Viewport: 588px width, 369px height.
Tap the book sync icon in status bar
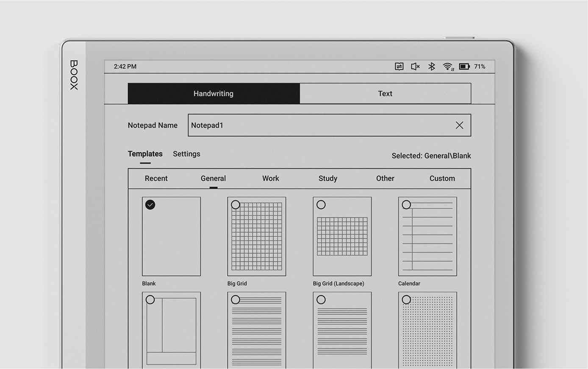[x=399, y=67]
